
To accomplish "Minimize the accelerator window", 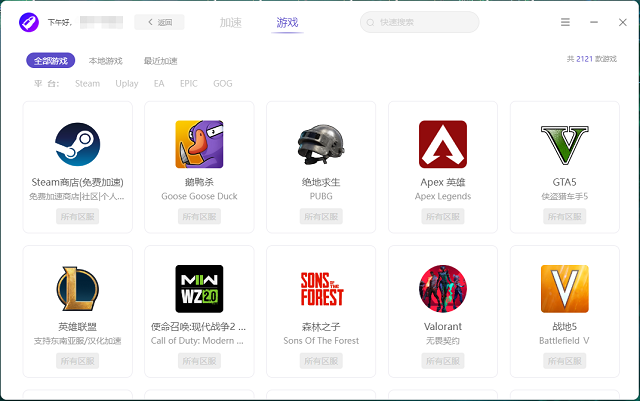I will pyautogui.click(x=594, y=22).
